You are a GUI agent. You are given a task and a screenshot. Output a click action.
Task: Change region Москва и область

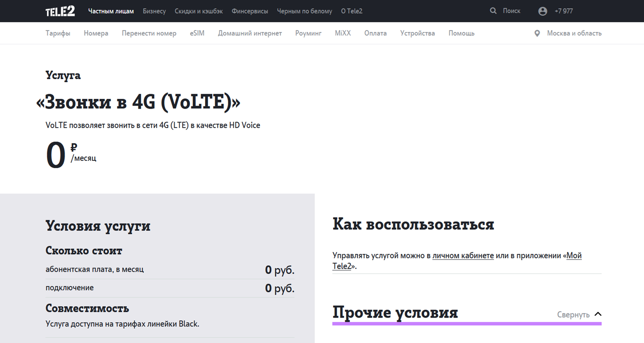574,33
